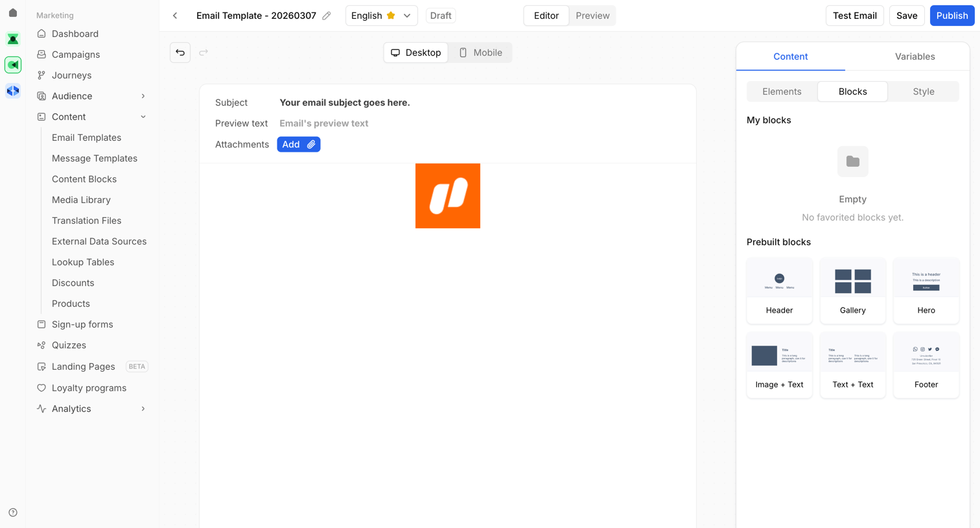Select the green megaphone Marketing icon in the rail
This screenshot has height=528, width=980.
pos(13,65)
